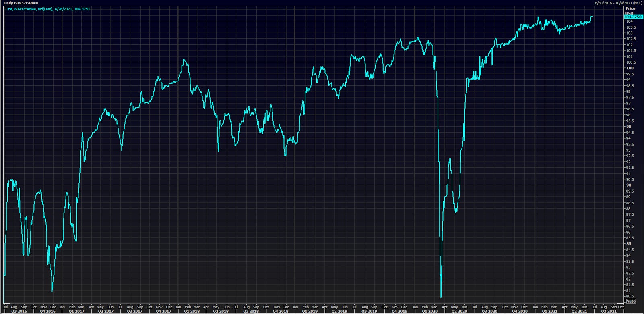Select the 100 price level label
Screen dimensions: 644x314
630,68
